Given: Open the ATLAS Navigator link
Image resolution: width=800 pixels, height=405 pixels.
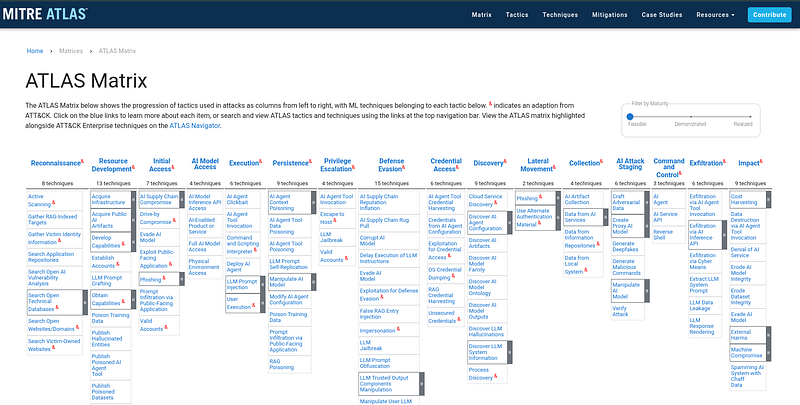Looking at the screenshot, I should [x=194, y=125].
